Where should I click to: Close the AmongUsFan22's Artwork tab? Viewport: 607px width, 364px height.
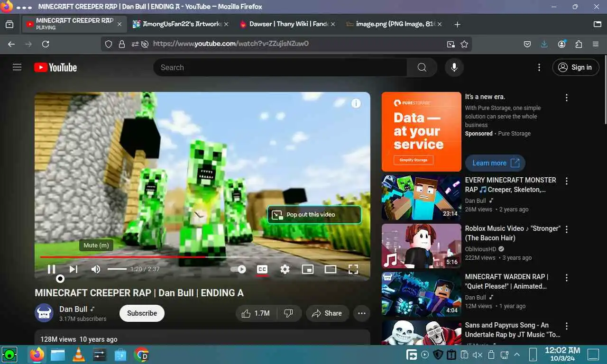tap(226, 24)
